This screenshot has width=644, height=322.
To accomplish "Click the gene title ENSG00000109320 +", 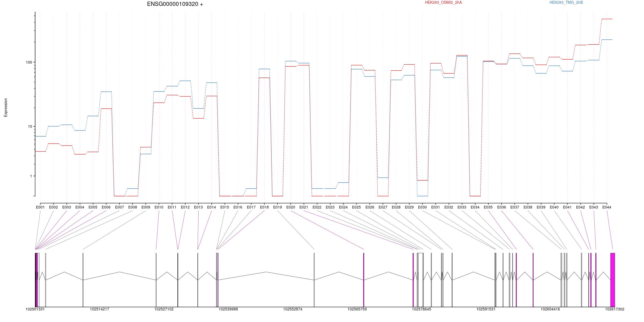I will tap(175, 4).
